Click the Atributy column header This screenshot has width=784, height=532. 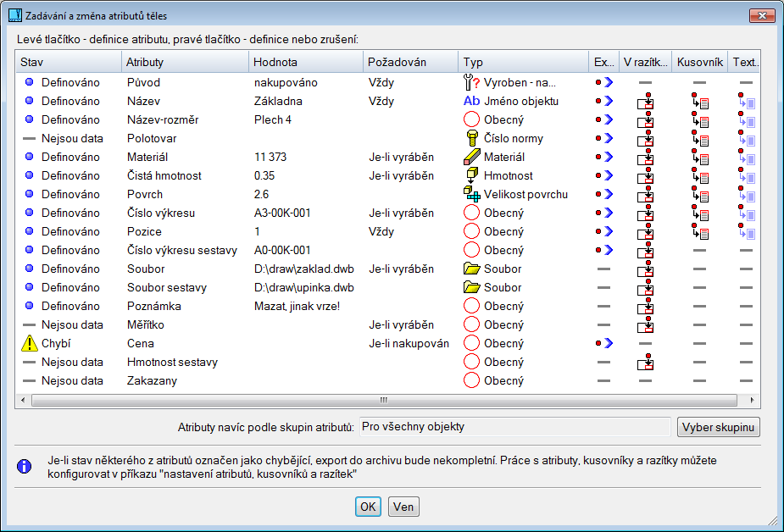tap(185, 62)
